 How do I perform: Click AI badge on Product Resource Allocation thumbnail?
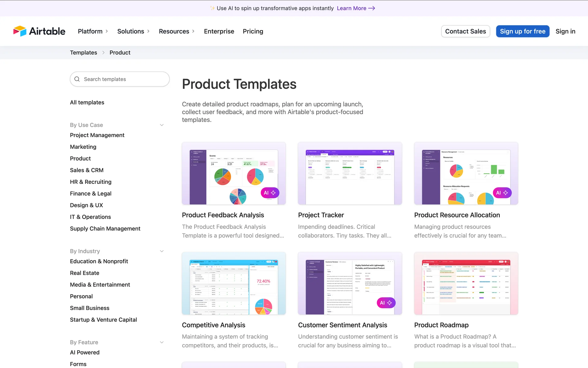point(502,193)
